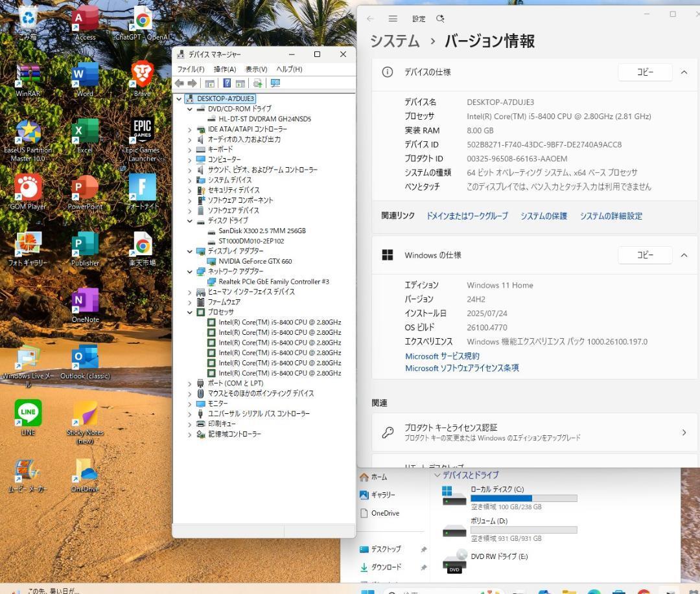Open the Publisher desktop shortcut
Viewport: 700px width, 594px height.
(x=85, y=249)
